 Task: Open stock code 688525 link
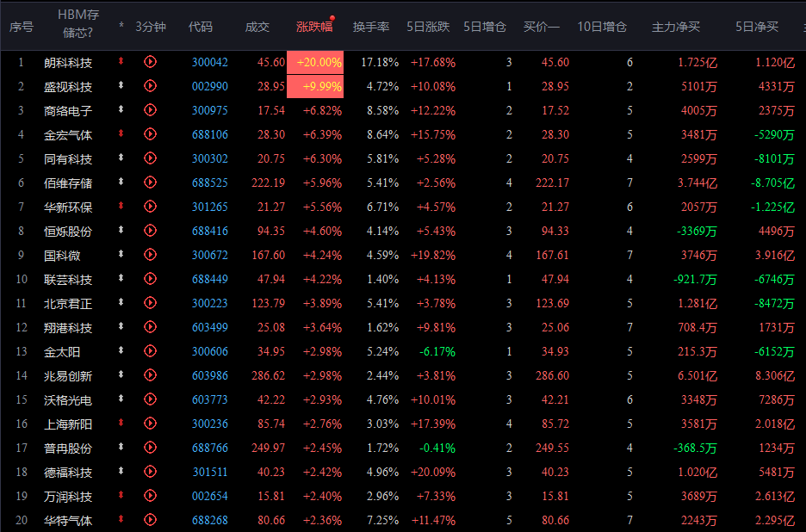tap(210, 183)
